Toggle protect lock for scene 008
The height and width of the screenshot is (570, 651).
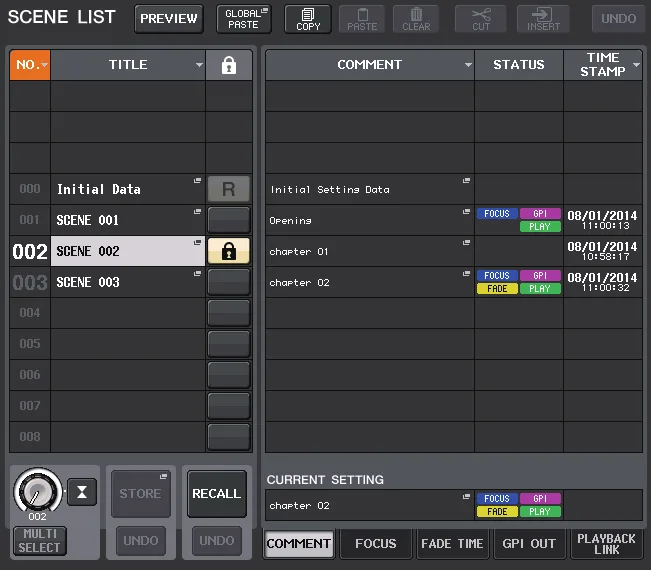(229, 437)
